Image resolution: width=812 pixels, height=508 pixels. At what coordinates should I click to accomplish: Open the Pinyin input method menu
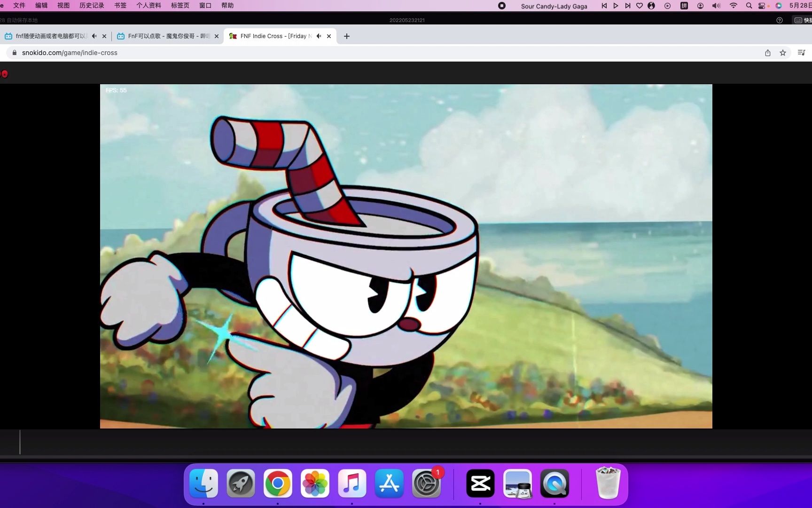click(684, 6)
